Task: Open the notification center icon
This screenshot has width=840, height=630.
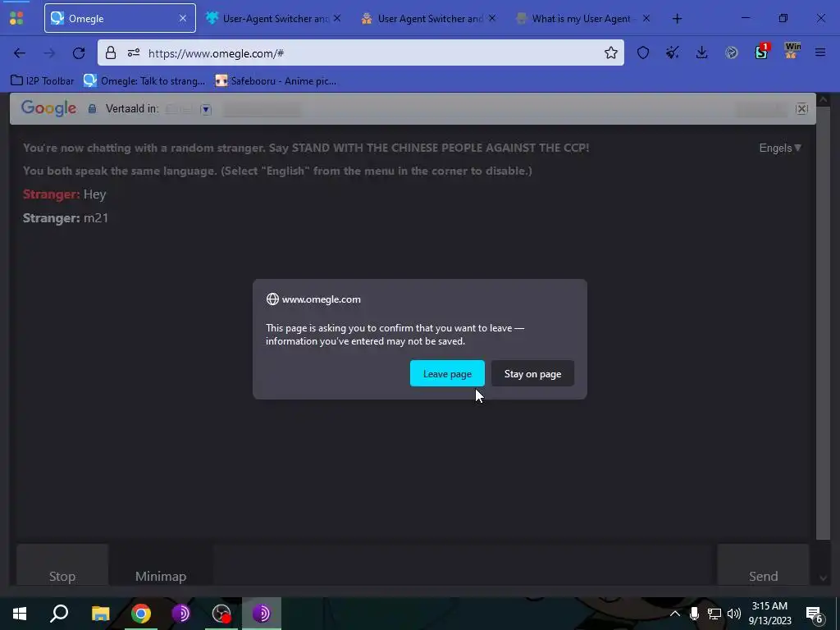Action: pyautogui.click(x=815, y=614)
